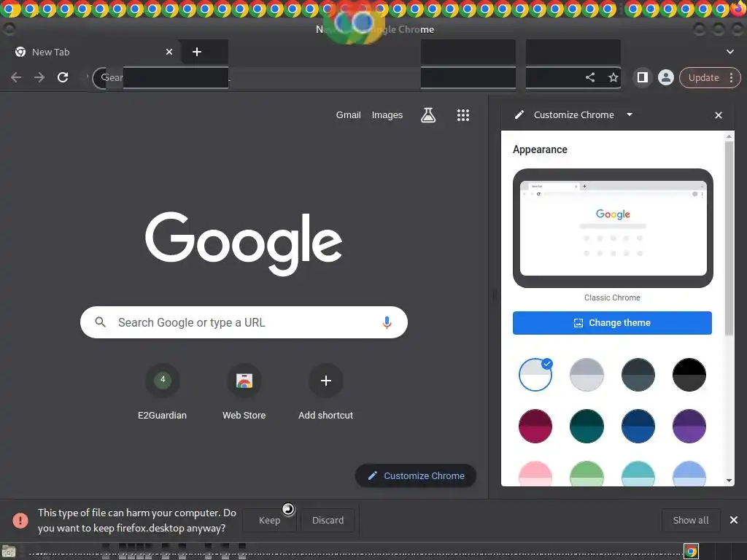This screenshot has height=560, width=747.
Task: Expand the tab search chevron
Action: point(729,52)
